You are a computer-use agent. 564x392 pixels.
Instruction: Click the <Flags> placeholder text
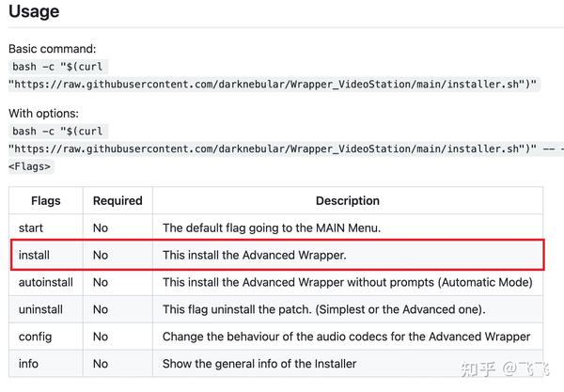point(30,166)
